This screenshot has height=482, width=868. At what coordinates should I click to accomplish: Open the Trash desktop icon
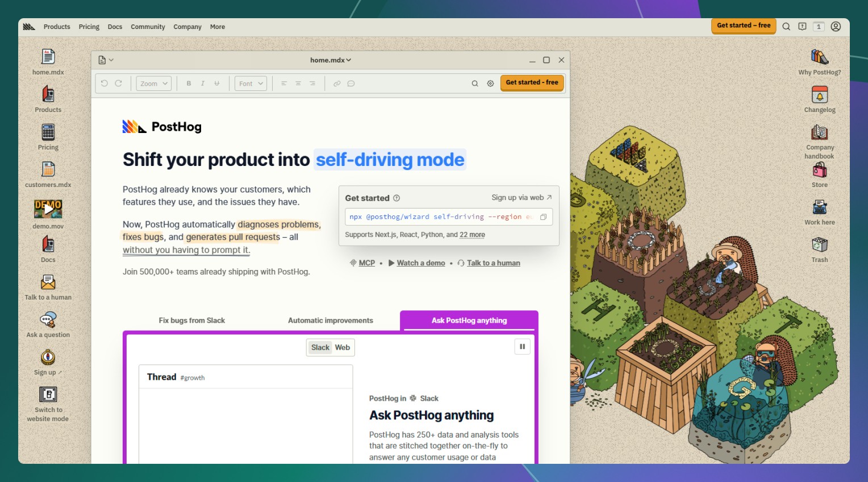(x=819, y=245)
